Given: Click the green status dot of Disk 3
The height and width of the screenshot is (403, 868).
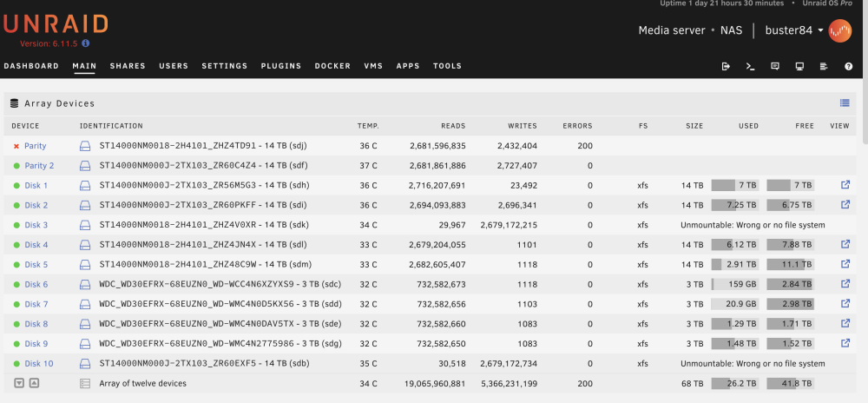Looking at the screenshot, I should click(x=16, y=225).
